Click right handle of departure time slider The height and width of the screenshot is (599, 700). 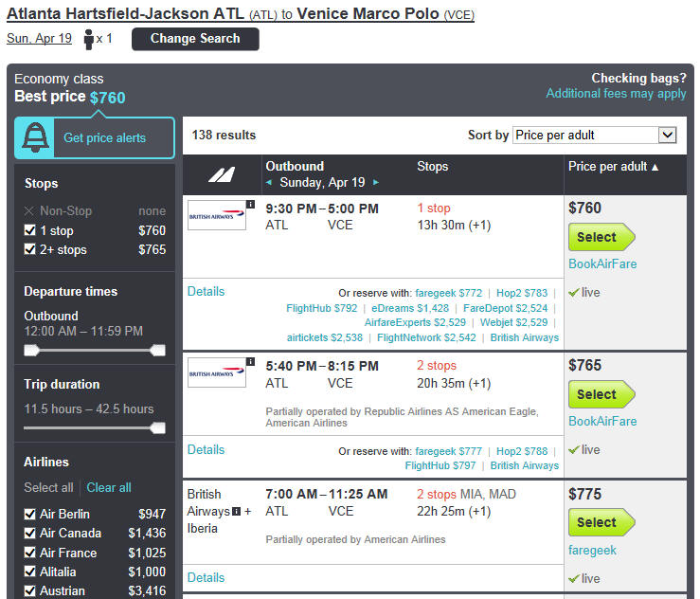[x=158, y=350]
